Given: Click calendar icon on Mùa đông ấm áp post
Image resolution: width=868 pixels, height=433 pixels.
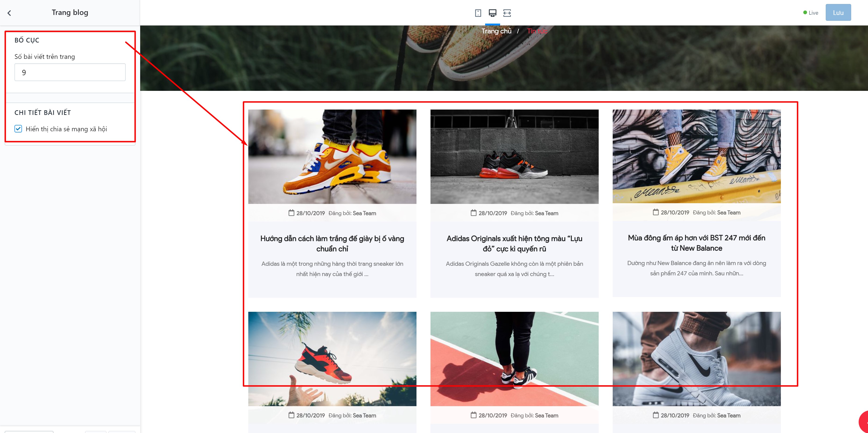Looking at the screenshot, I should click(x=655, y=212).
